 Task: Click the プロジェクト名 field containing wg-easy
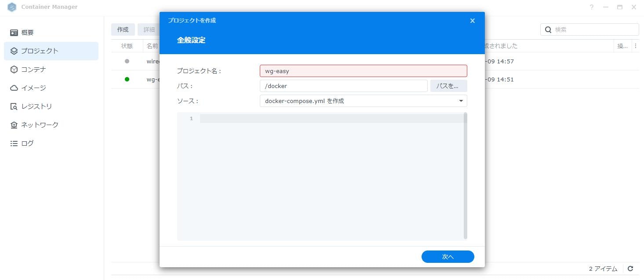coord(363,71)
